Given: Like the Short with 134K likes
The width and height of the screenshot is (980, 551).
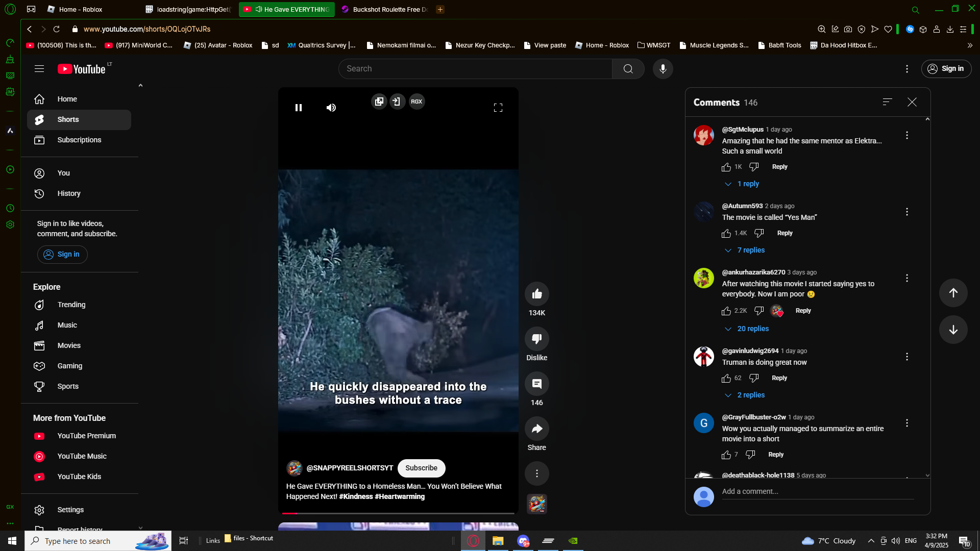Looking at the screenshot, I should click(537, 294).
